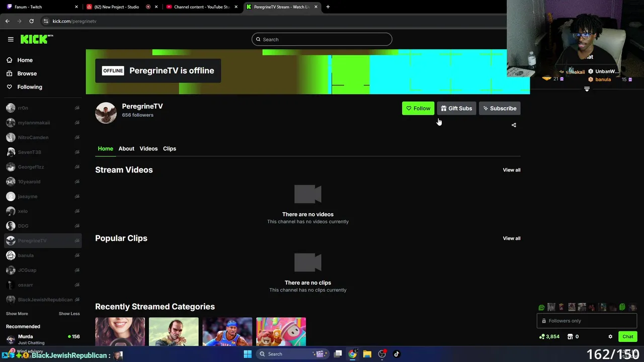Open chat settings gear icon
644x362 pixels.
610,337
